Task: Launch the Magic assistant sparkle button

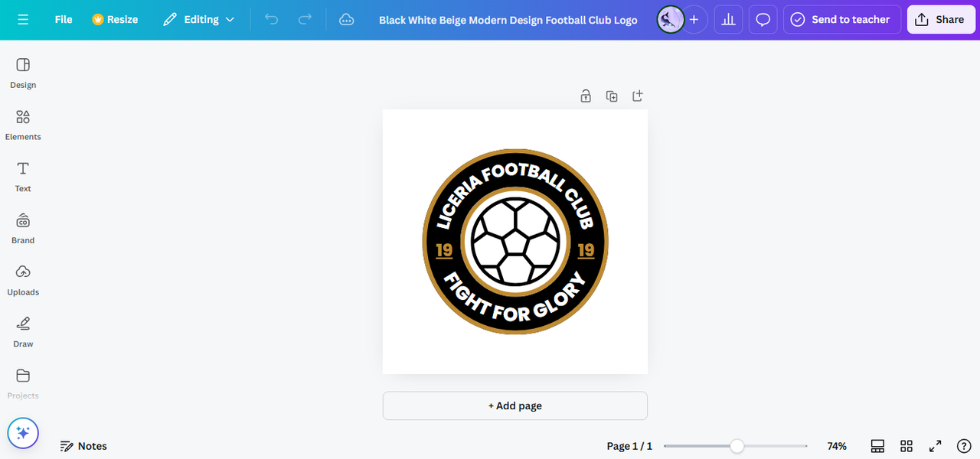Action: tap(23, 433)
